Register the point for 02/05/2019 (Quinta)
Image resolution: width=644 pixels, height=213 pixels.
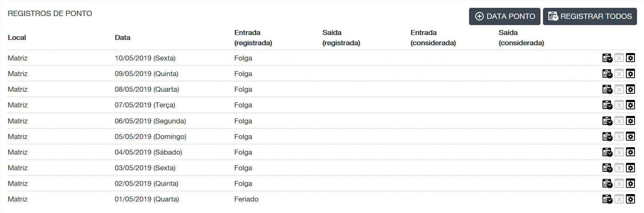click(x=607, y=183)
